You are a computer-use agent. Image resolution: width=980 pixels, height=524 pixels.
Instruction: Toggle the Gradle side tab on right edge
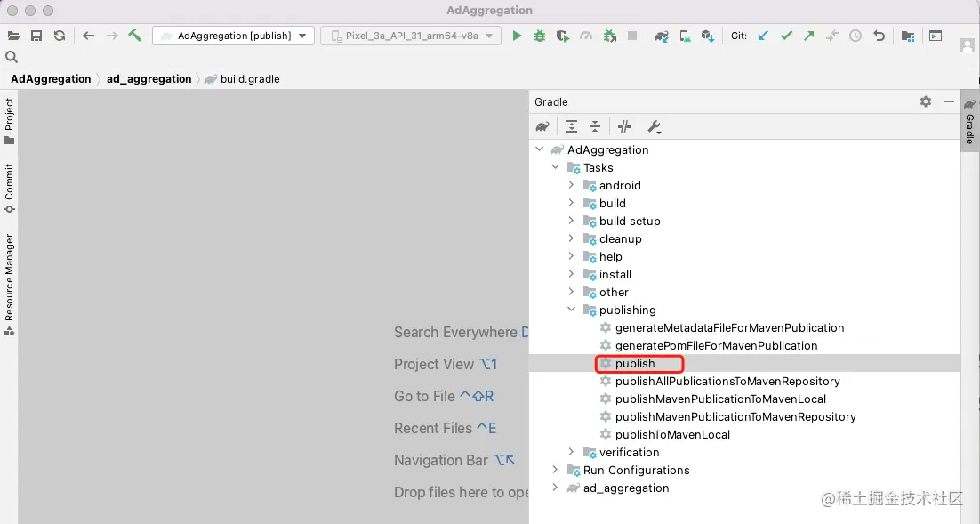(x=970, y=121)
